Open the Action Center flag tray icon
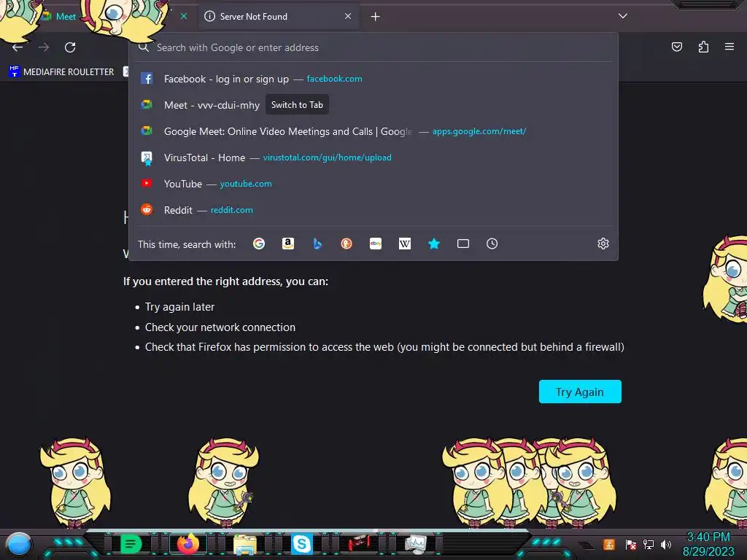This screenshot has width=747, height=560. coord(631,544)
